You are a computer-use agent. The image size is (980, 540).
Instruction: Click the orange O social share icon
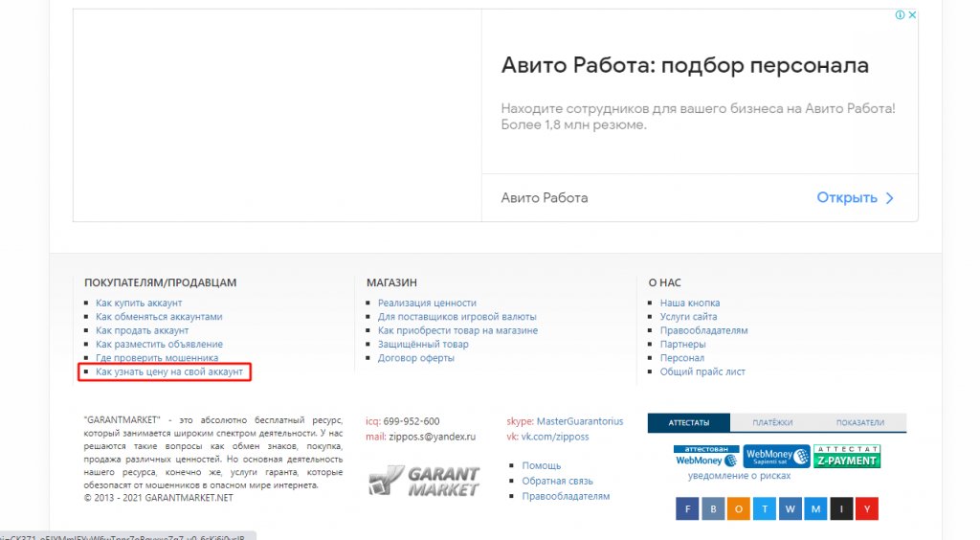pyautogui.click(x=739, y=509)
